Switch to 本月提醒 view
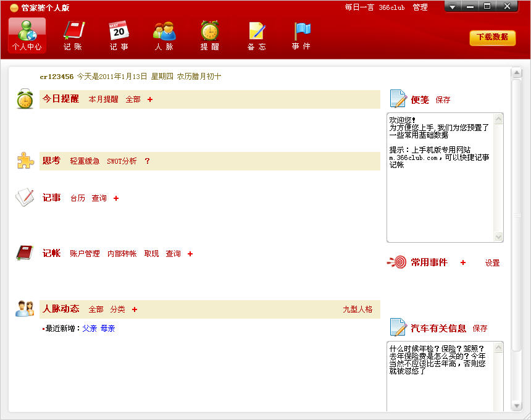Image resolution: width=531 pixels, height=420 pixels. [x=103, y=99]
